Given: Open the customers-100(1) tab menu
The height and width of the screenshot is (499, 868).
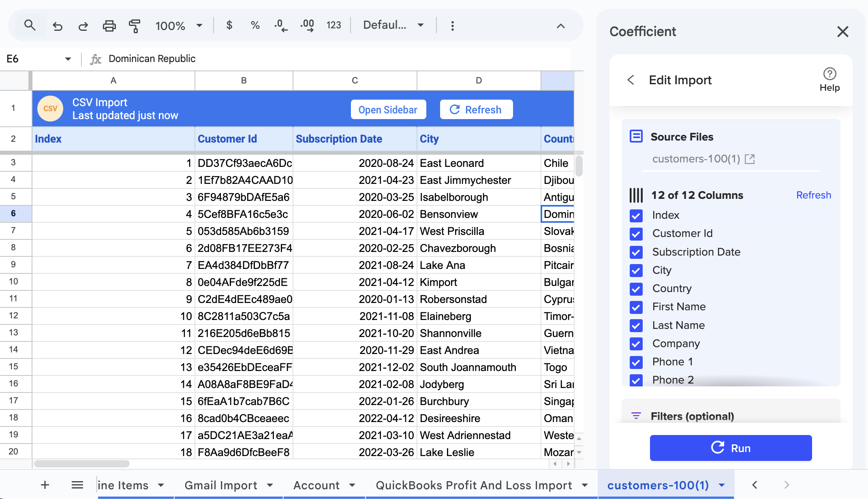Looking at the screenshot, I should pyautogui.click(x=721, y=485).
